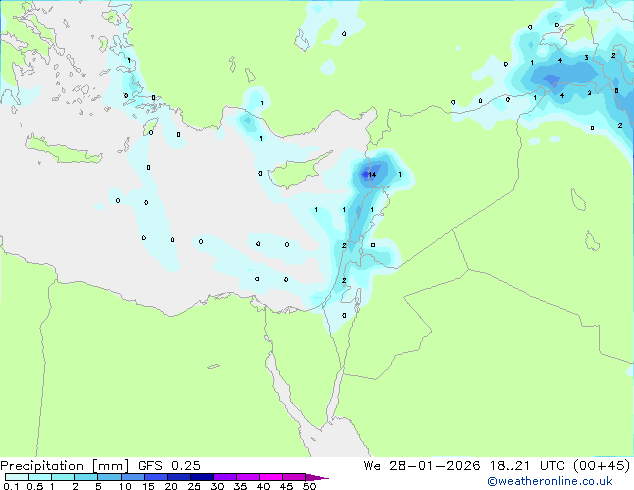Viewport: 634px width, 490px height.
Task: Select the 20–25 mm dark blue legend swatch
Action: point(179,477)
